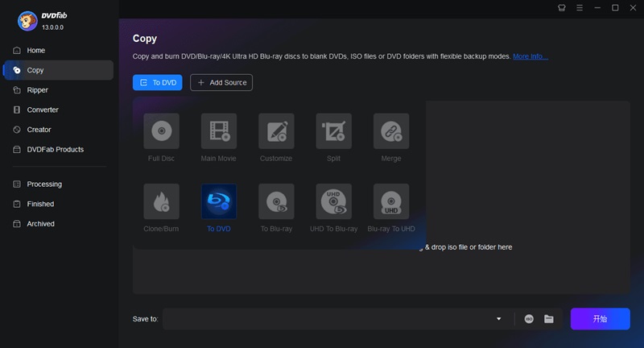This screenshot has width=644, height=348.
Task: Select the Split mode icon
Action: tap(333, 131)
